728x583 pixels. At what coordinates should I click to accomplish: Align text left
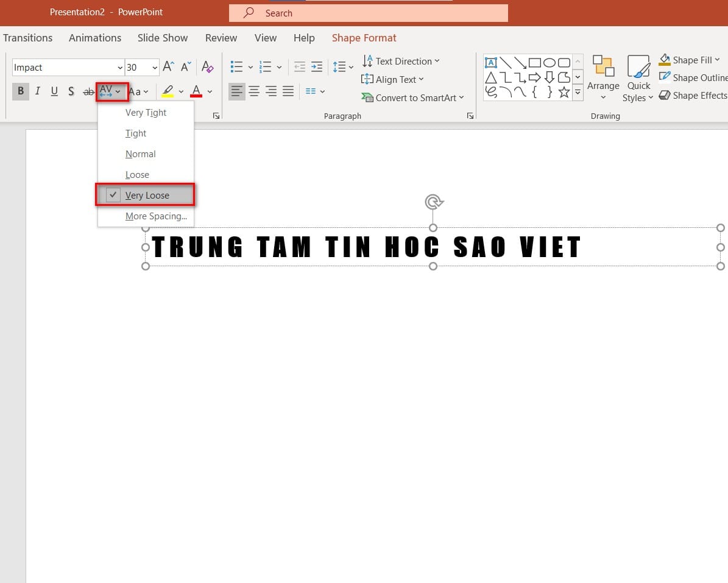click(237, 91)
